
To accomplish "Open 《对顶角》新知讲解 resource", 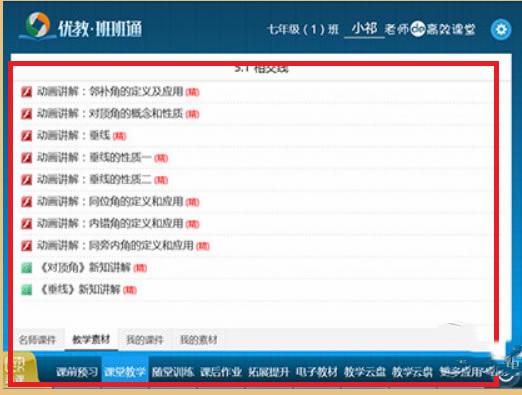I will 84,268.
